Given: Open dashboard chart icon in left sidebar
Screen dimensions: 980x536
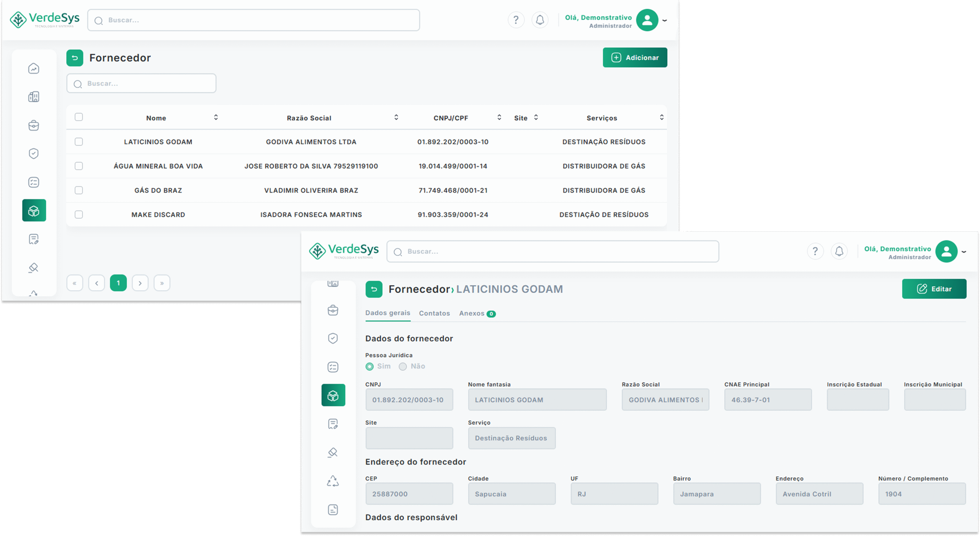Looking at the screenshot, I should point(34,69).
